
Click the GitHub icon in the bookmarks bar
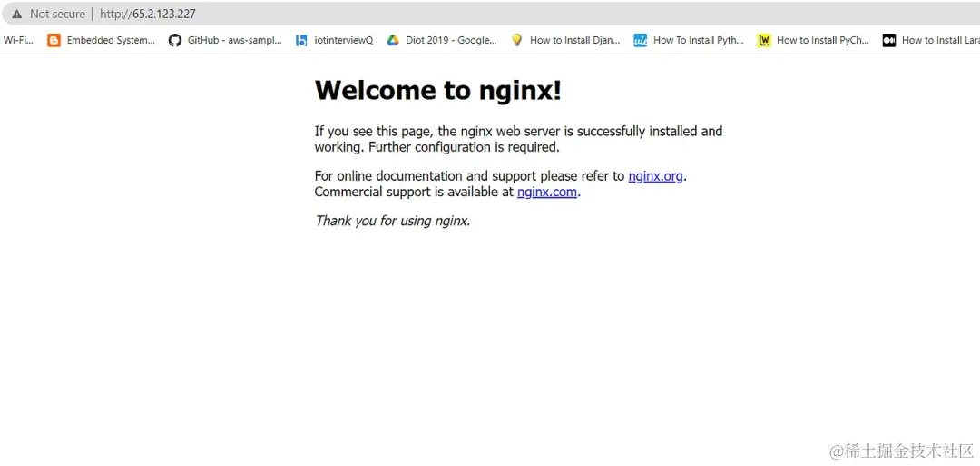(175, 41)
